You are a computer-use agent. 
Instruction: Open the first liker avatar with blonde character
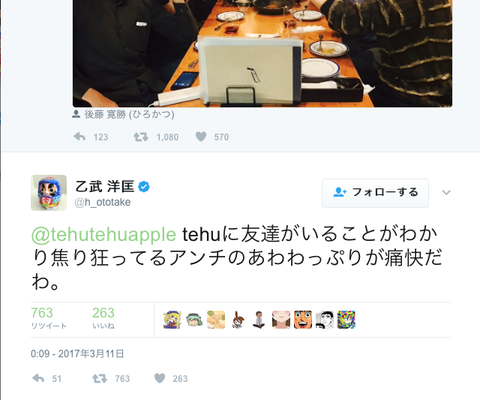click(172, 320)
